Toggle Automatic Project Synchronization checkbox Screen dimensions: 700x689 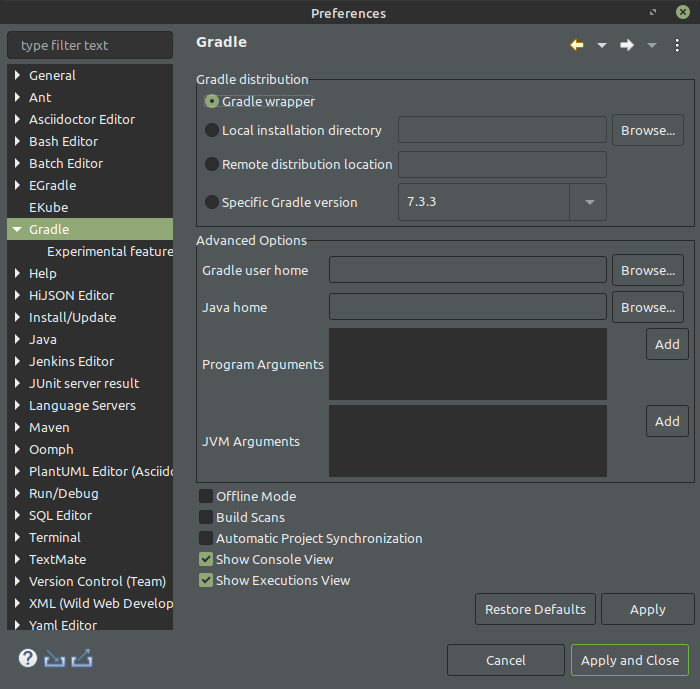click(206, 538)
